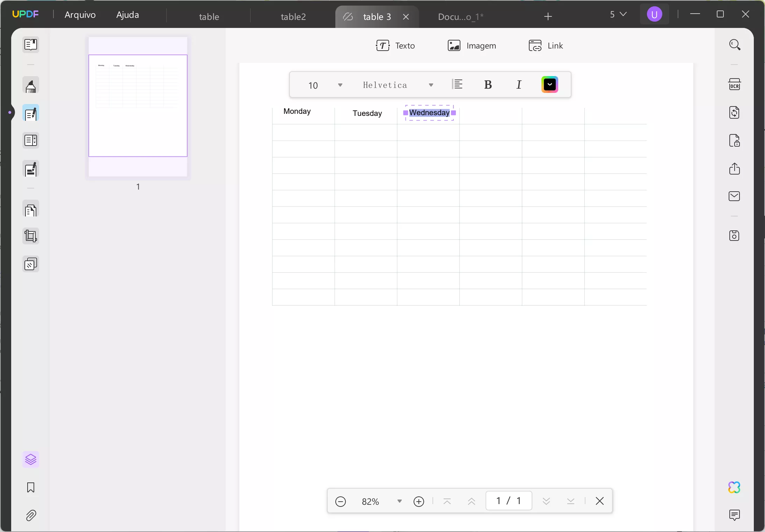Select the highlighter annotation tool

coord(31,86)
